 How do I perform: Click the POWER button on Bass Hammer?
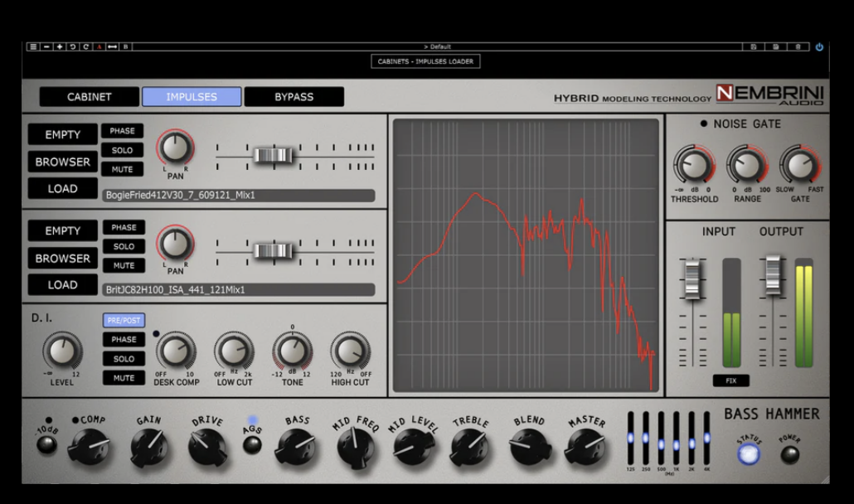click(789, 455)
